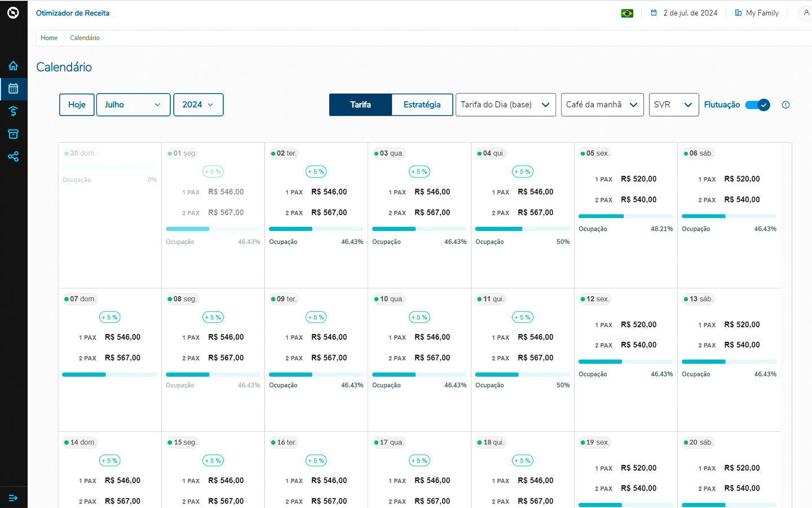Open the 2024 year dropdown
812x508 pixels.
point(198,105)
